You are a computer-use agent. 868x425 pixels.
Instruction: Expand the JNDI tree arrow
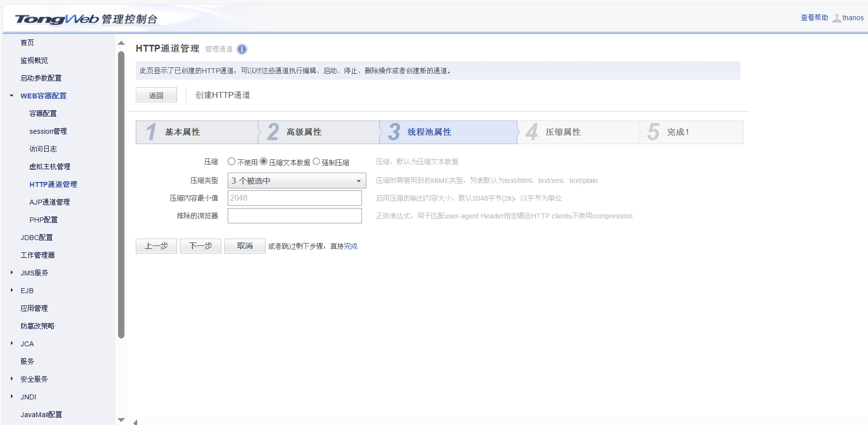[x=12, y=396]
